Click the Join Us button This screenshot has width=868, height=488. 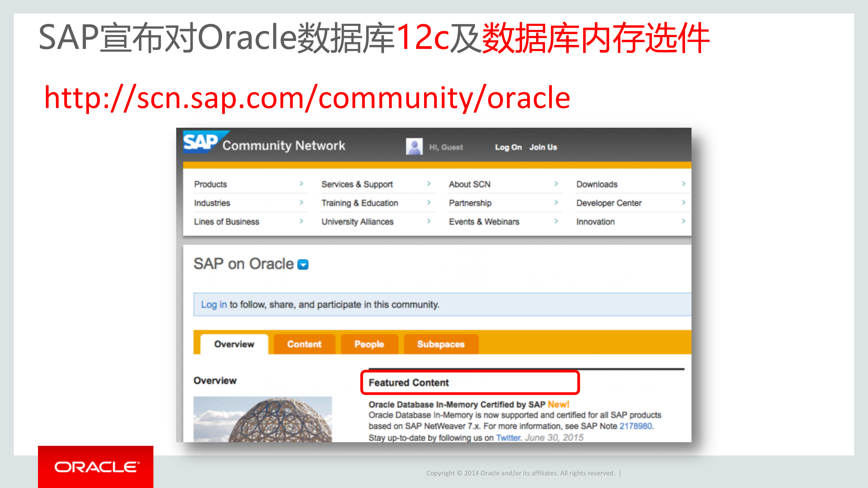[x=543, y=147]
